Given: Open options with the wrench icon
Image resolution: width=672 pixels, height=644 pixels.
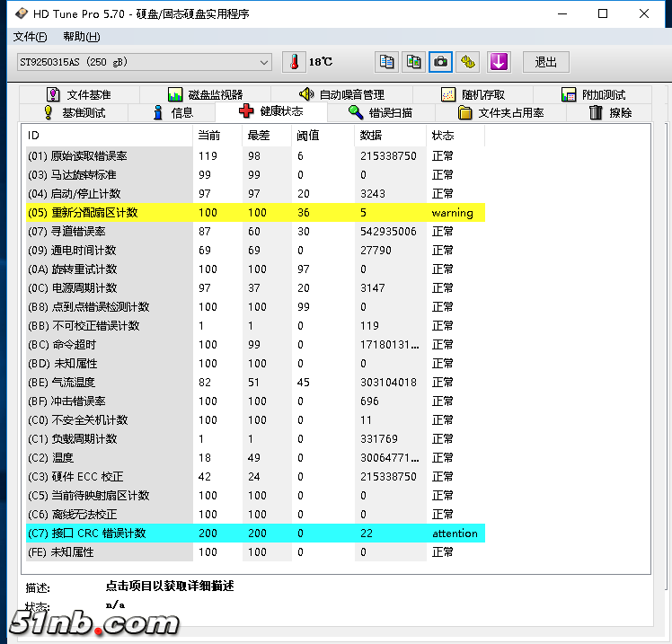Looking at the screenshot, I should tap(467, 62).
